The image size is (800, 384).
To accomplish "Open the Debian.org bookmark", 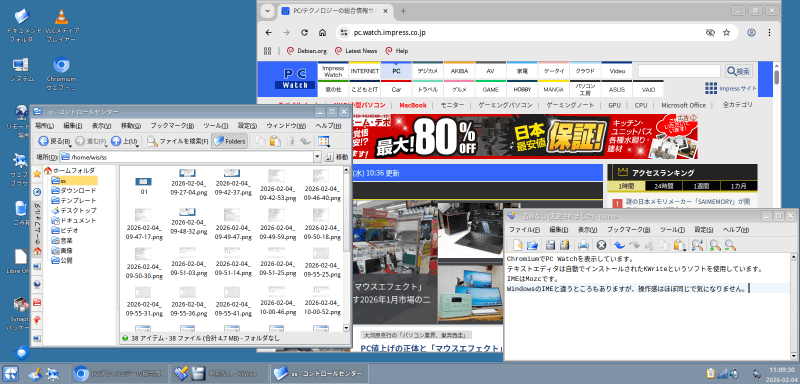I will [307, 51].
